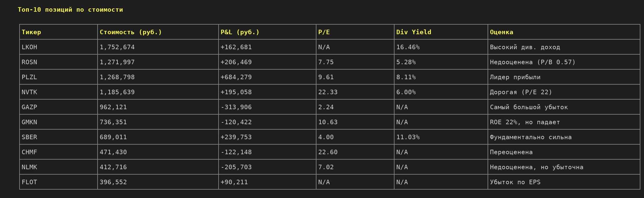Select the FLOT ticker cell
Viewport: 644px width, 198px height.
tap(29, 182)
